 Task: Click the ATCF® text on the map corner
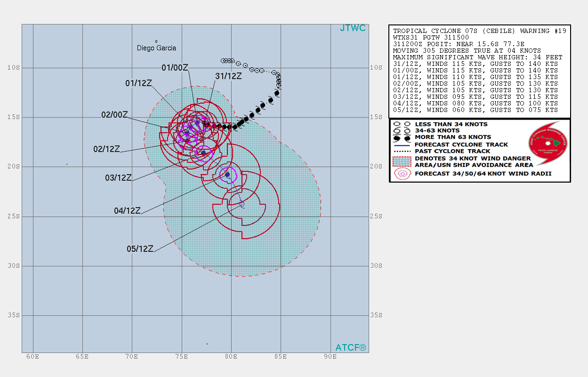click(350, 347)
